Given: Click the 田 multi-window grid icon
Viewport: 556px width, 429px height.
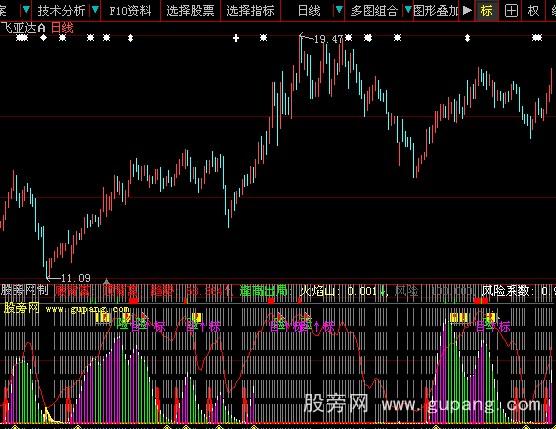Looking at the screenshot, I should 511,11.
